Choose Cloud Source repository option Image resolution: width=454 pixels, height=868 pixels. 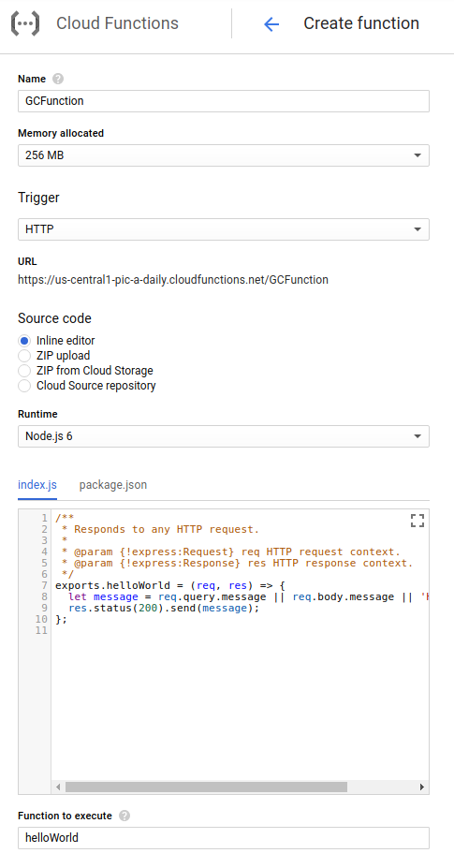tap(23, 385)
